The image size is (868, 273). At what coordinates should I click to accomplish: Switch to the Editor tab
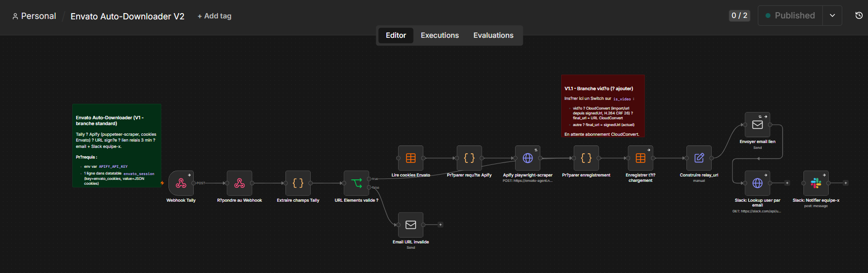pos(396,35)
